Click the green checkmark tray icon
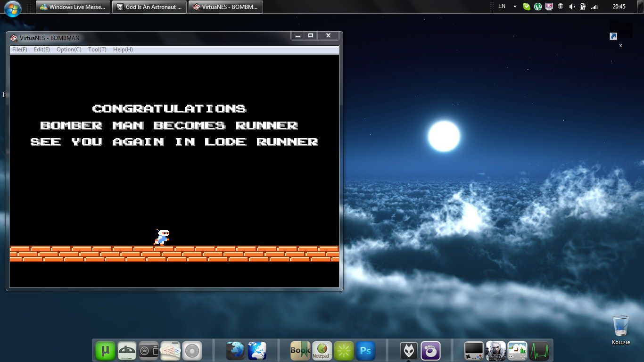Image resolution: width=644 pixels, height=362 pixels. tap(527, 7)
